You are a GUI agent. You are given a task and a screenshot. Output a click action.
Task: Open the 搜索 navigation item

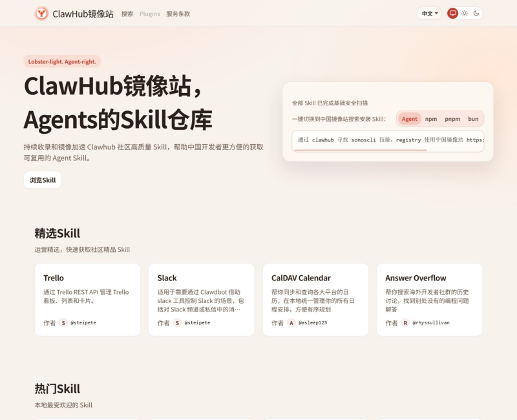[127, 14]
